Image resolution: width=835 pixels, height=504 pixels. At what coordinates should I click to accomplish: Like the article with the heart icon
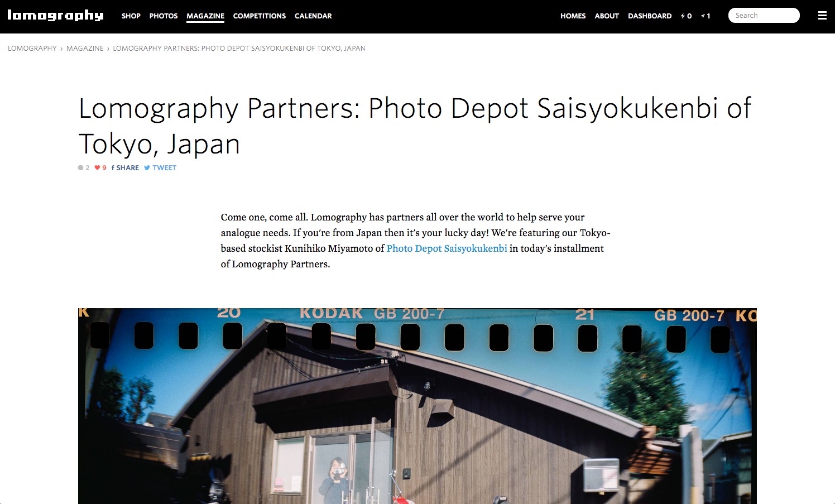[100, 167]
